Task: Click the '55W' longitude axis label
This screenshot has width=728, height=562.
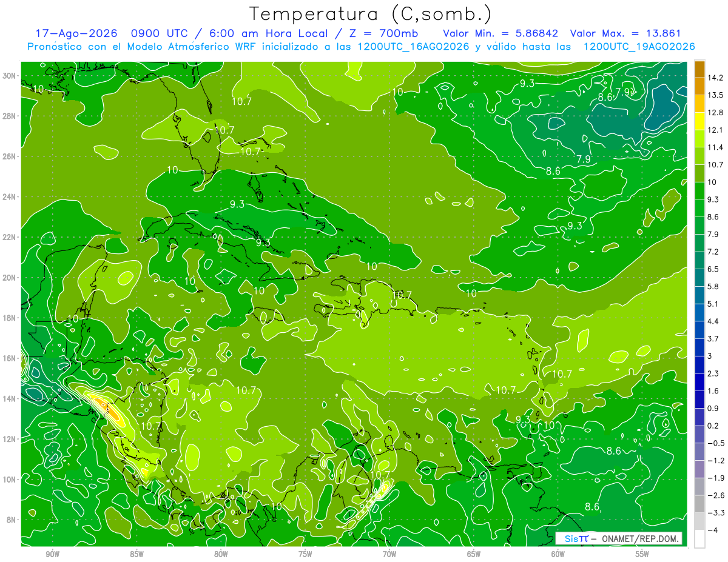Action: pos(642,554)
